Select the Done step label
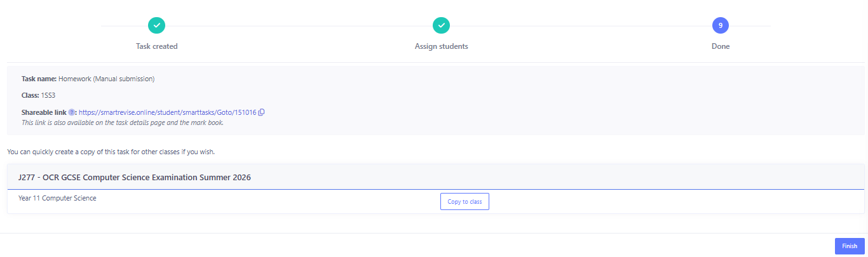Screen dimensions: 868x257 pyautogui.click(x=720, y=46)
